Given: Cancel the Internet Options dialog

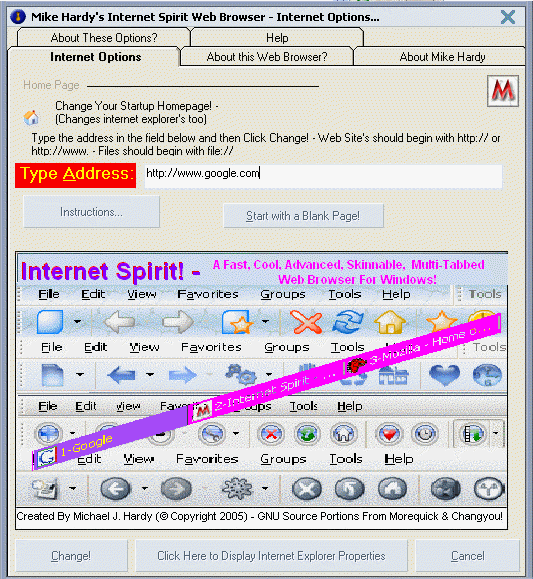Looking at the screenshot, I should 468,556.
